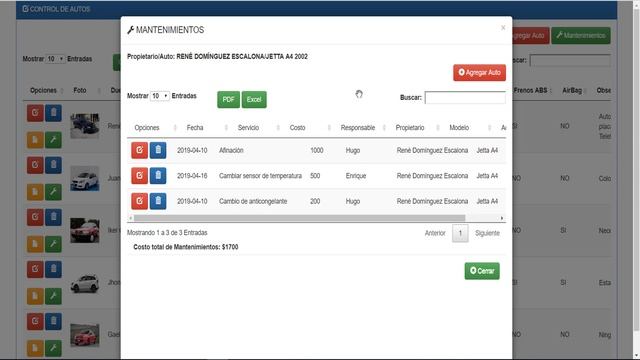Select the responsible name Enrique
Screen dimensions: 640x360
tap(356, 176)
